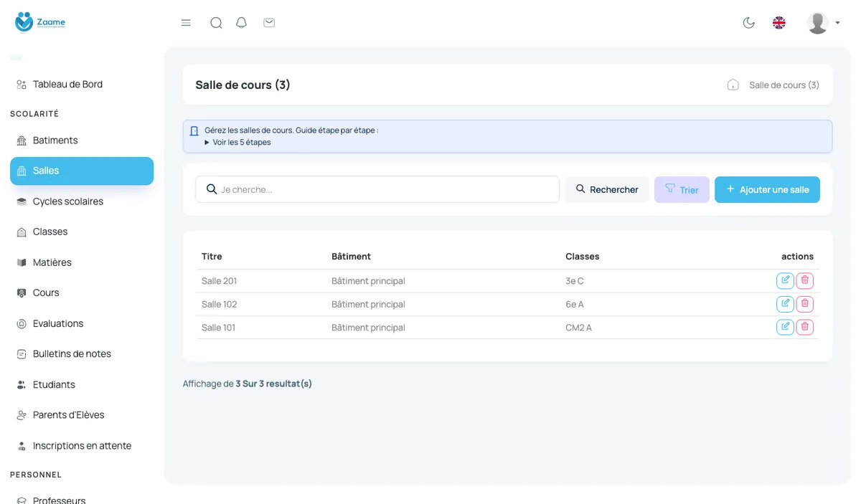Viewport: 861px width, 504px height.
Task: Toggle dark mode with the moon icon
Action: (748, 23)
